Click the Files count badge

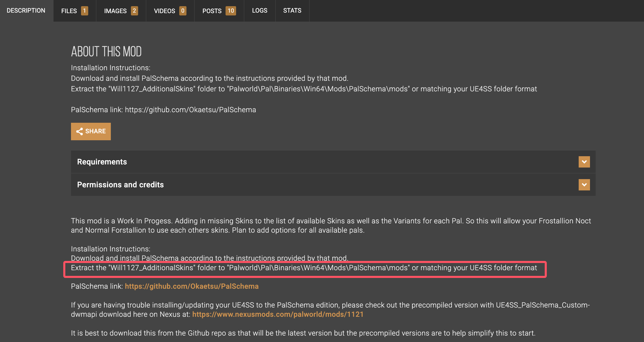click(84, 11)
